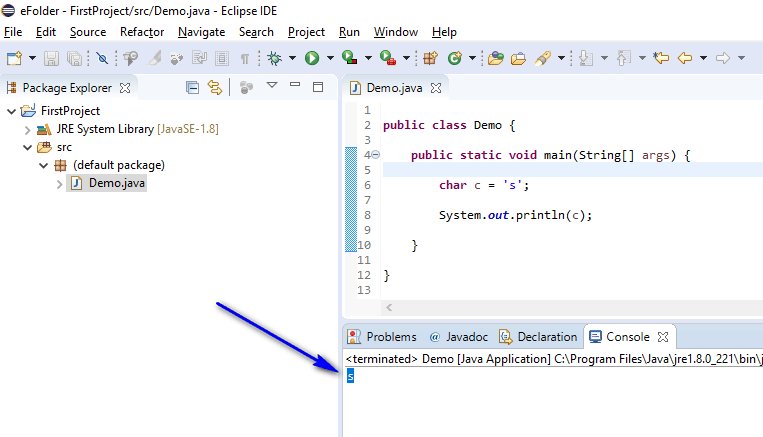
Task: Collapse the (default package) node
Action: 44,166
